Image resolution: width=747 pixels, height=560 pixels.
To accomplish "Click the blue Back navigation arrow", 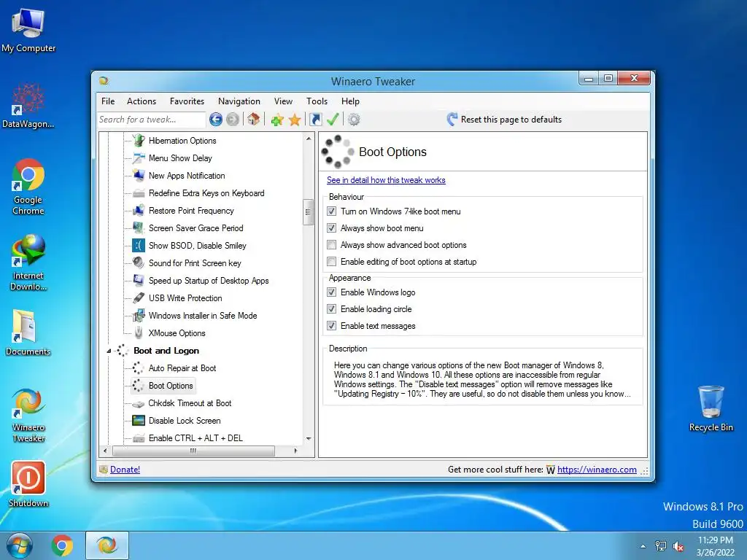I will [215, 119].
